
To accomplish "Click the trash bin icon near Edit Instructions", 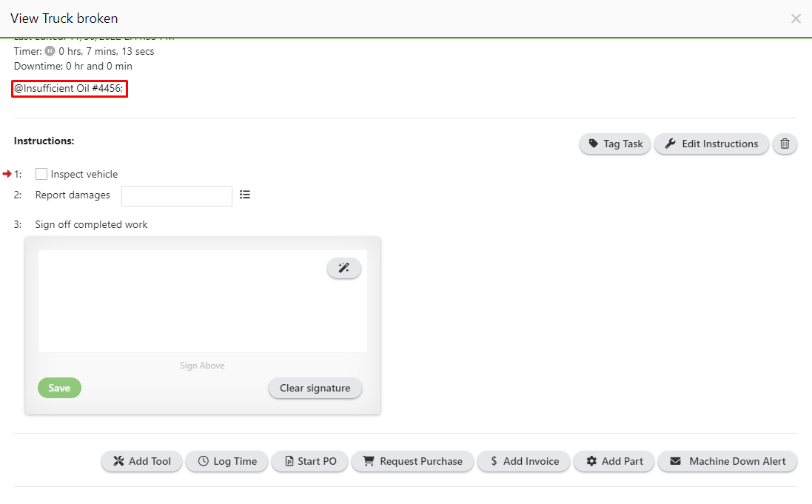I will 785,144.
